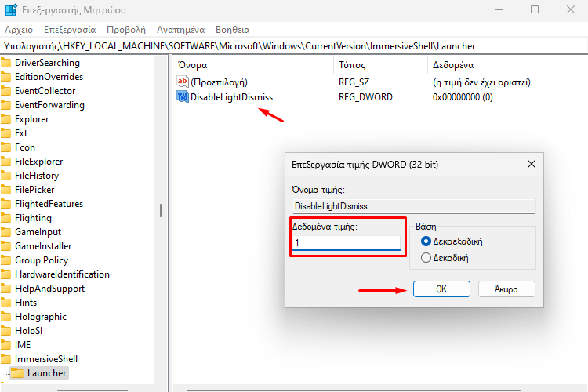This screenshot has height=392, width=588.
Task: Click the REG_DWORD type cell
Action: [365, 96]
